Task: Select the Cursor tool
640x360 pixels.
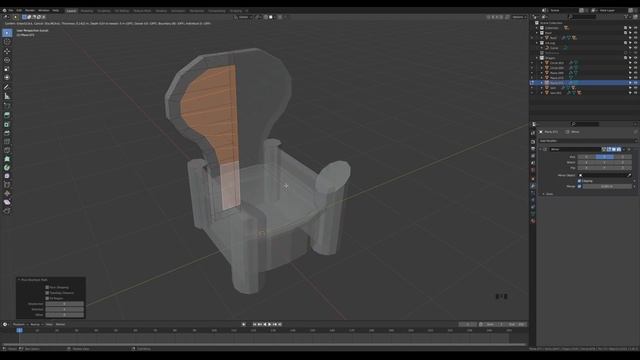Action: click(x=7, y=42)
